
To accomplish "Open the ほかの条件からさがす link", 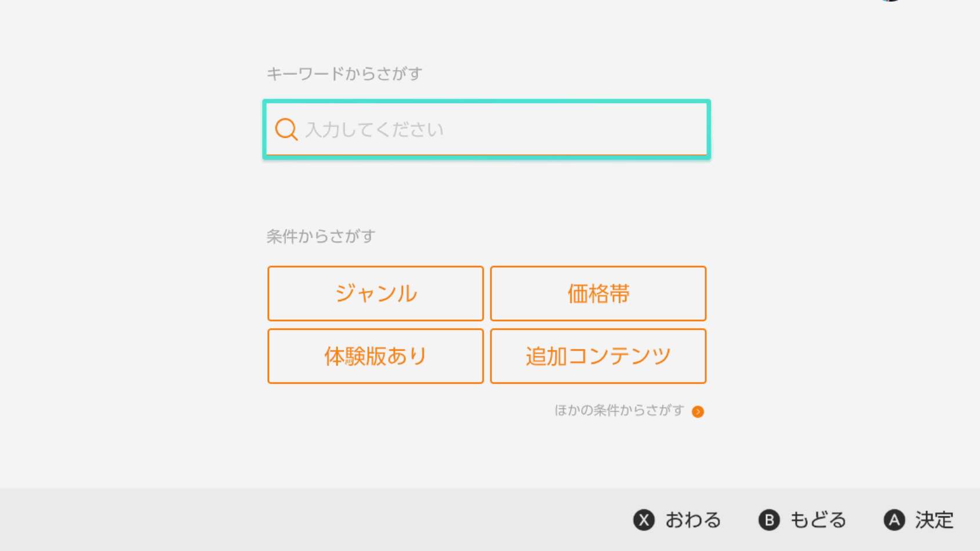I will tap(619, 411).
